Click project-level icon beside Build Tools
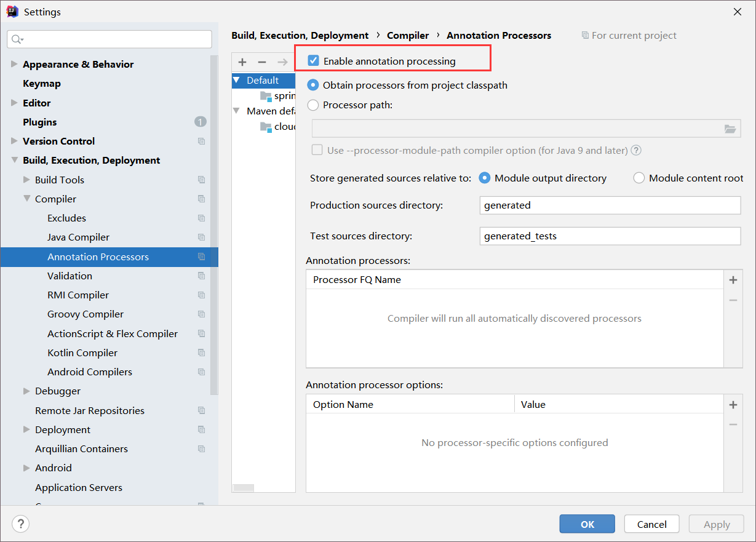The height and width of the screenshot is (542, 756). point(201,180)
